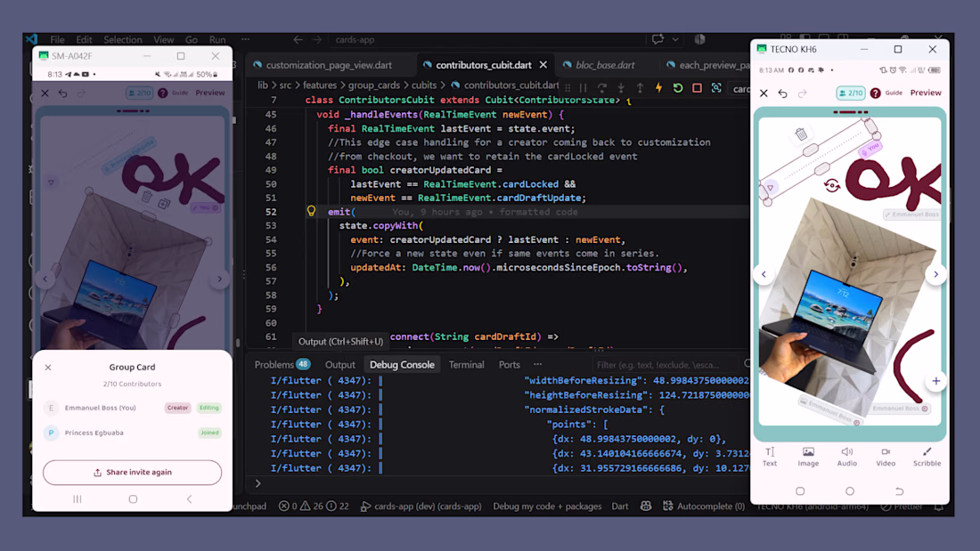980x551 pixels.
Task: Open the 2/10 contributors badge in TECNO
Action: click(x=851, y=93)
